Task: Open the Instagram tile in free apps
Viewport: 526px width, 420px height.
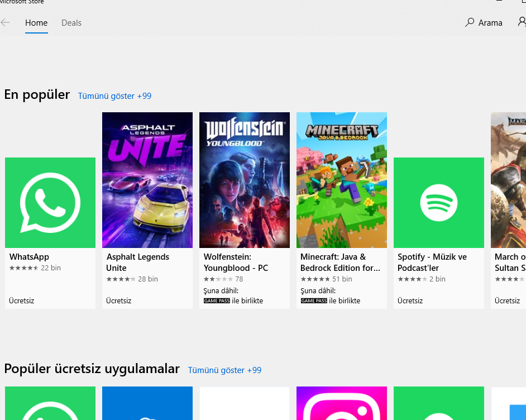Action: (342, 403)
